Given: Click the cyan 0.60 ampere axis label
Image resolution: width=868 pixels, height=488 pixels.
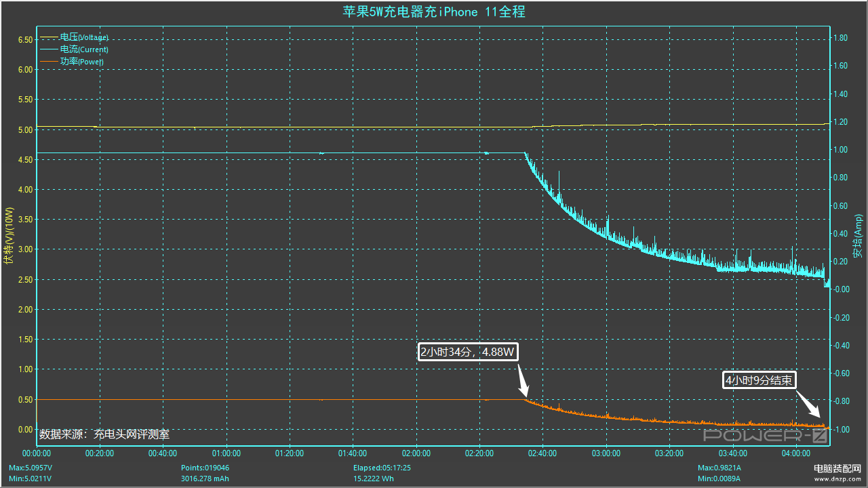Looking at the screenshot, I should tap(840, 206).
